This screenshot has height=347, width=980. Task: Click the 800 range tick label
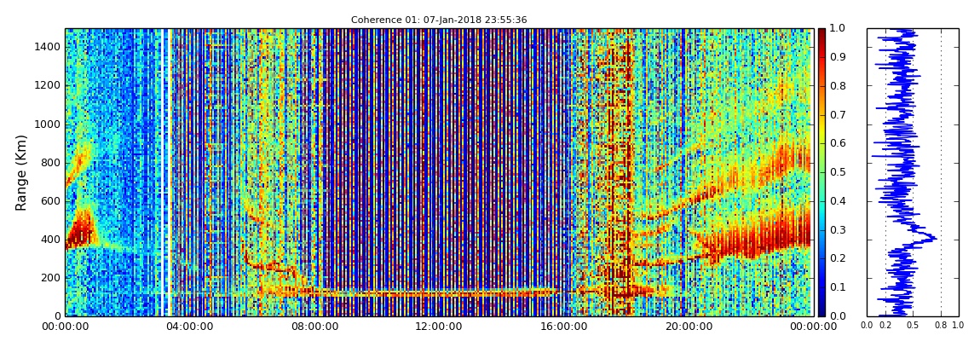click(x=51, y=163)
